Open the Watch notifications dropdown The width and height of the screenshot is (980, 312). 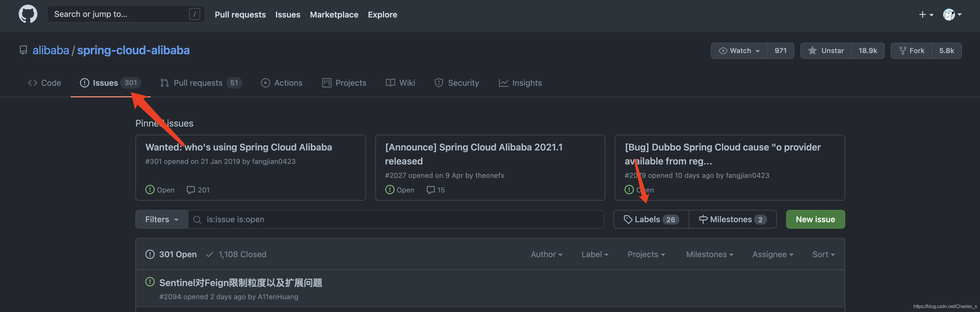pyautogui.click(x=739, y=50)
